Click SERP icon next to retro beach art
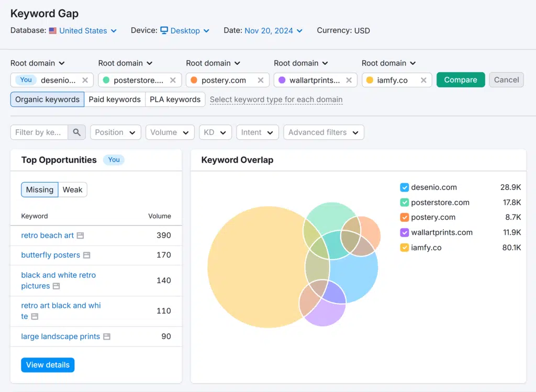 click(80, 236)
